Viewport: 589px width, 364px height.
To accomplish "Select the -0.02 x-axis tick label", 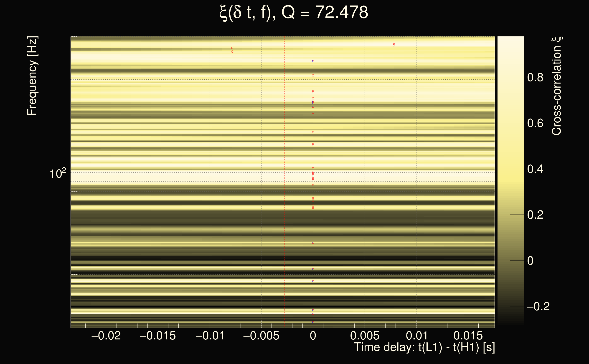I will [106, 336].
